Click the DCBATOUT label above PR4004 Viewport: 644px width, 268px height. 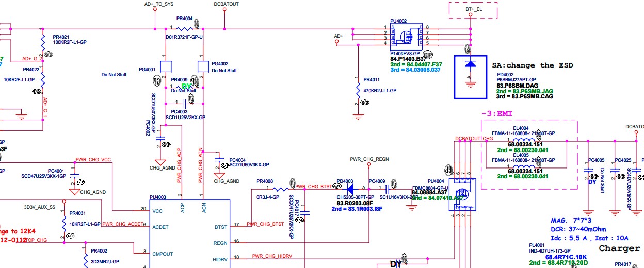226,4
